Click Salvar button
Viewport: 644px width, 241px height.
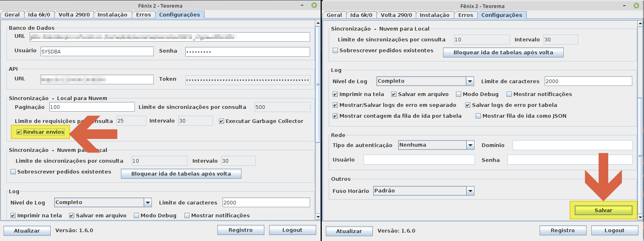603,210
